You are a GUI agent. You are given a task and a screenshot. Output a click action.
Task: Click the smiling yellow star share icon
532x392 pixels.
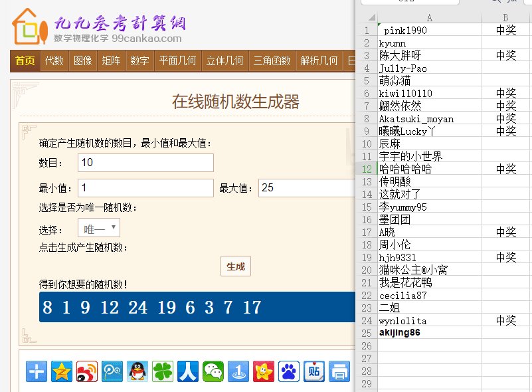click(264, 371)
